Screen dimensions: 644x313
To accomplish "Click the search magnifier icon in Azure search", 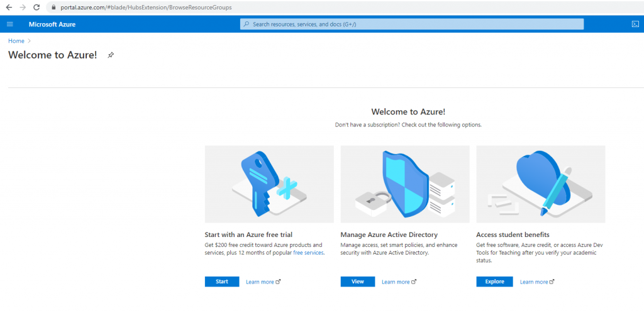I will 247,25.
